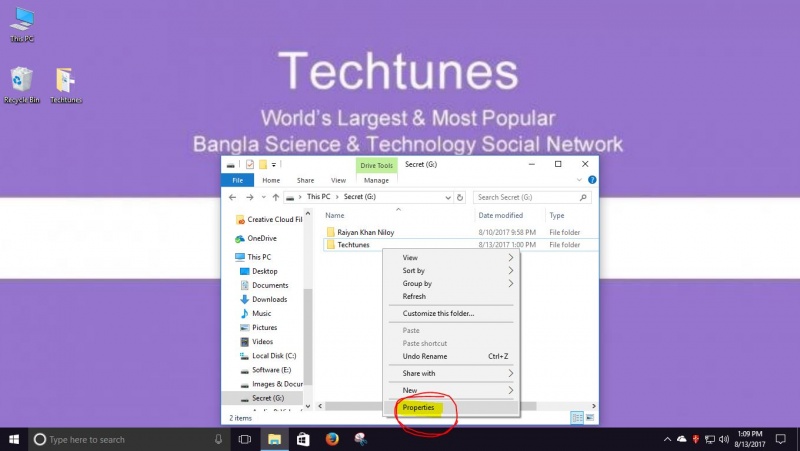800x451 pixels.
Task: Open Desktop in the navigation pane
Action: (259, 271)
